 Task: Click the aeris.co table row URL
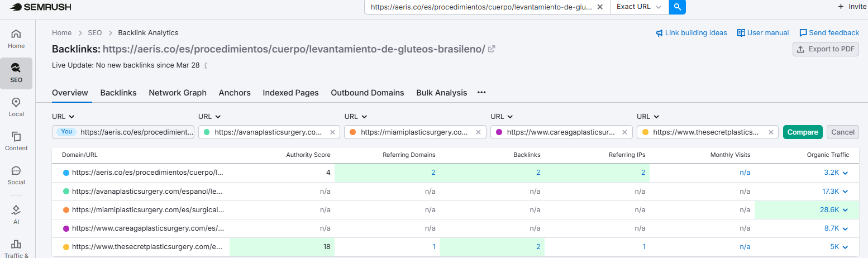coord(148,173)
